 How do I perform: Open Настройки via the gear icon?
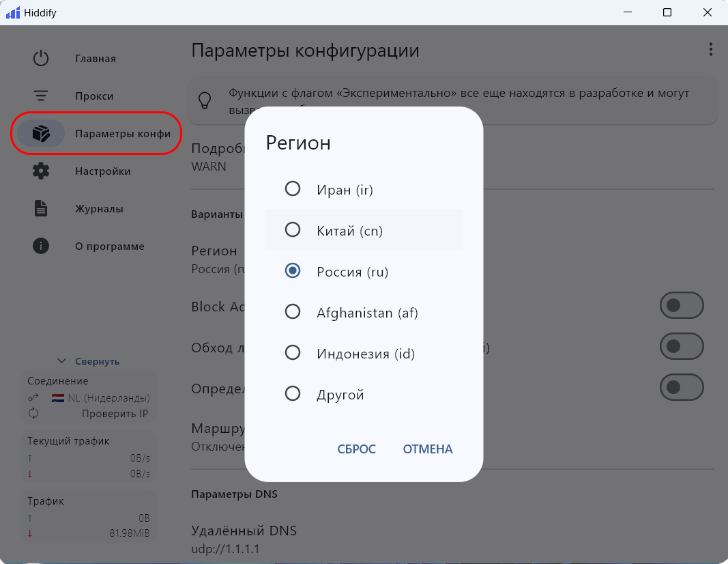click(41, 171)
